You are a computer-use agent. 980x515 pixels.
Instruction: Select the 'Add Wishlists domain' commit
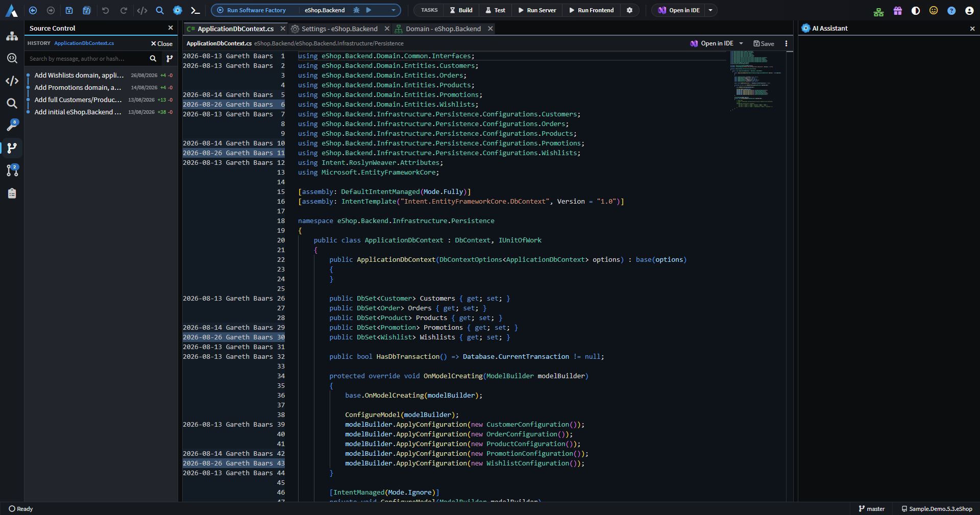coord(101,75)
